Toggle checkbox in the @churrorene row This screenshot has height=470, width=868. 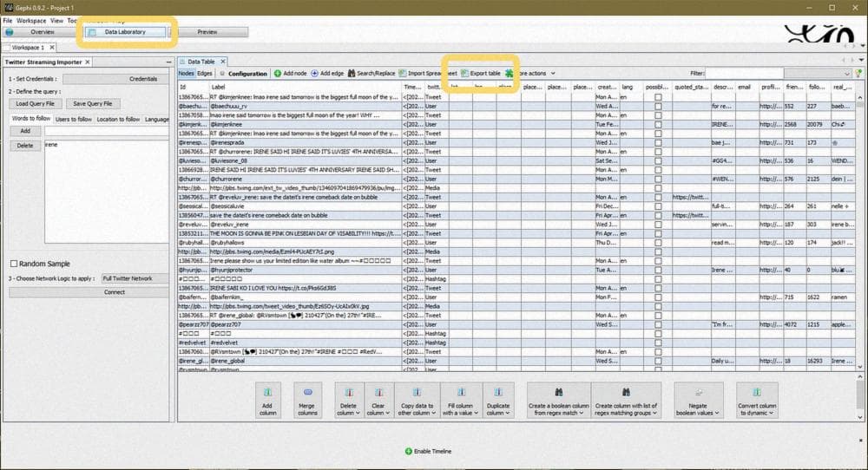(x=658, y=180)
